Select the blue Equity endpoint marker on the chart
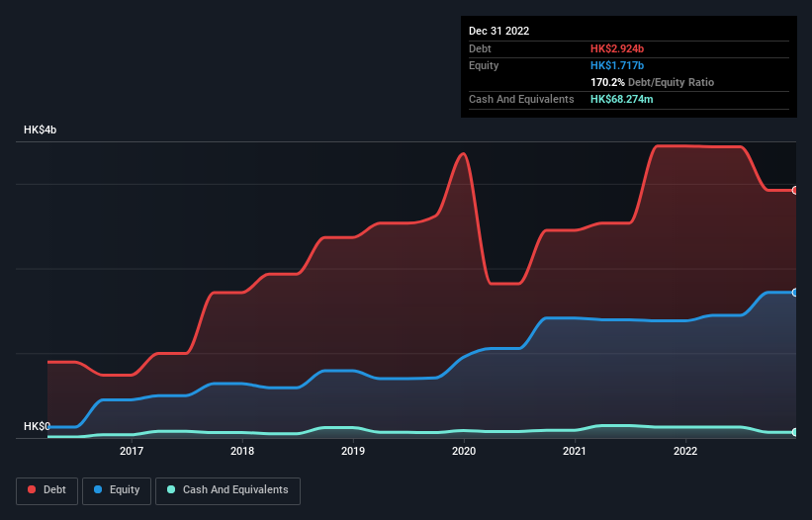The height and width of the screenshot is (520, 812). (x=795, y=293)
